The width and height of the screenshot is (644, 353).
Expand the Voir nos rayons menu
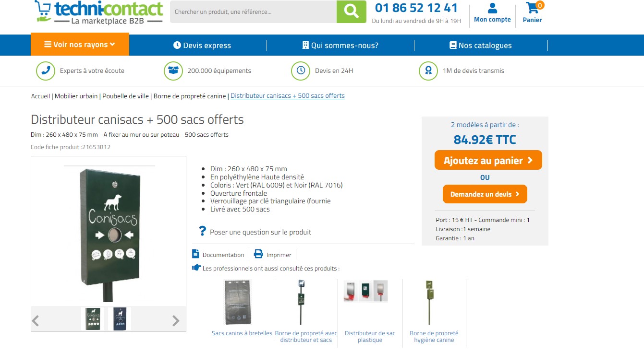click(80, 45)
